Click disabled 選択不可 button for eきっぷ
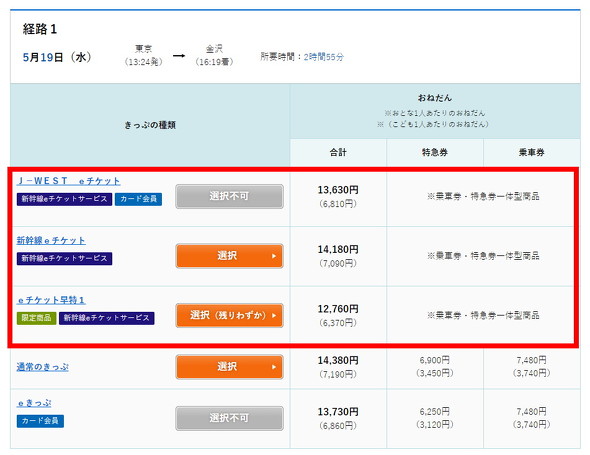This screenshot has height=455, width=590. pyautogui.click(x=230, y=418)
